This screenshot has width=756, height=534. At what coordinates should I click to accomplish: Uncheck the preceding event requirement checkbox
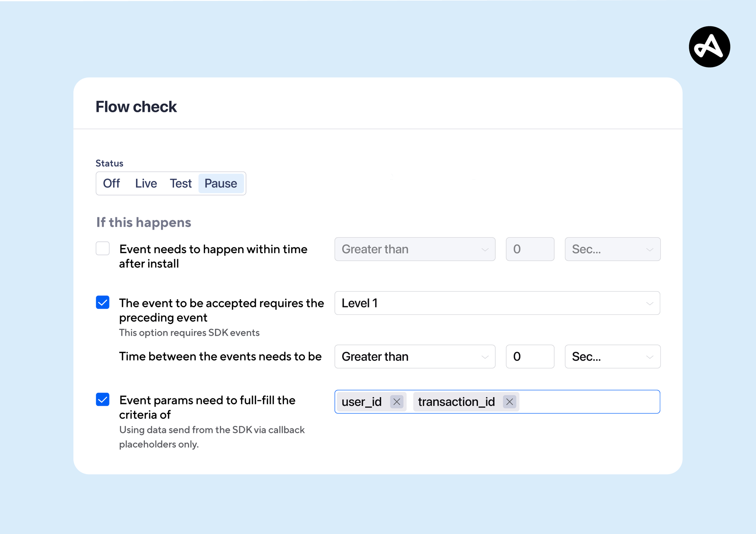click(103, 302)
